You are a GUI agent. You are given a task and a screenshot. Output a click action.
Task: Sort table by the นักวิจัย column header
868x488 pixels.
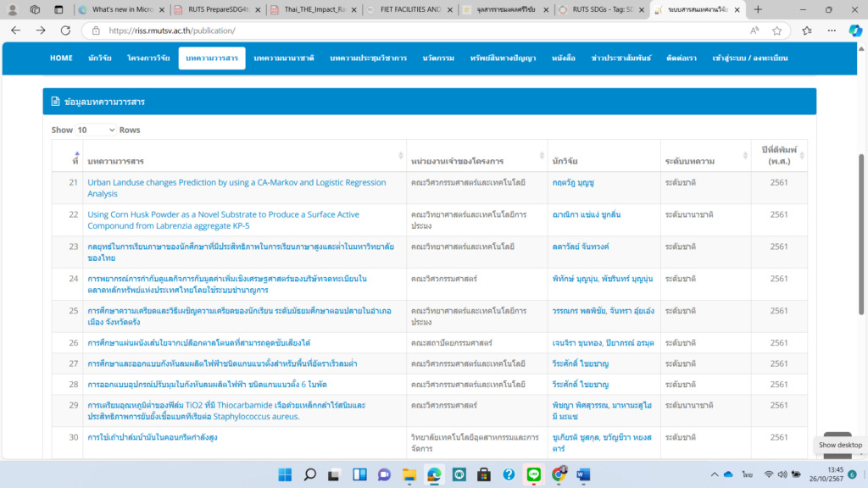(x=602, y=161)
